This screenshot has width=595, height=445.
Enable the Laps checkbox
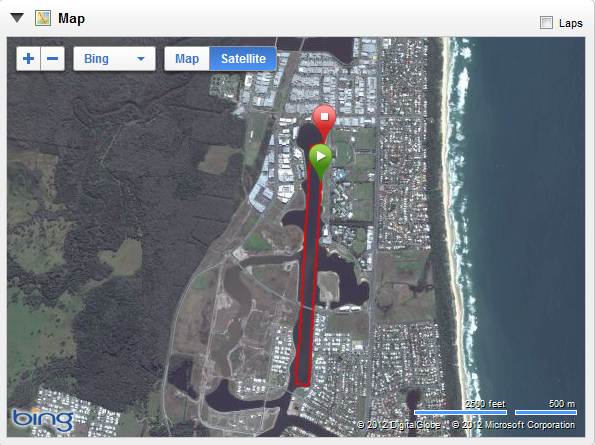point(546,23)
